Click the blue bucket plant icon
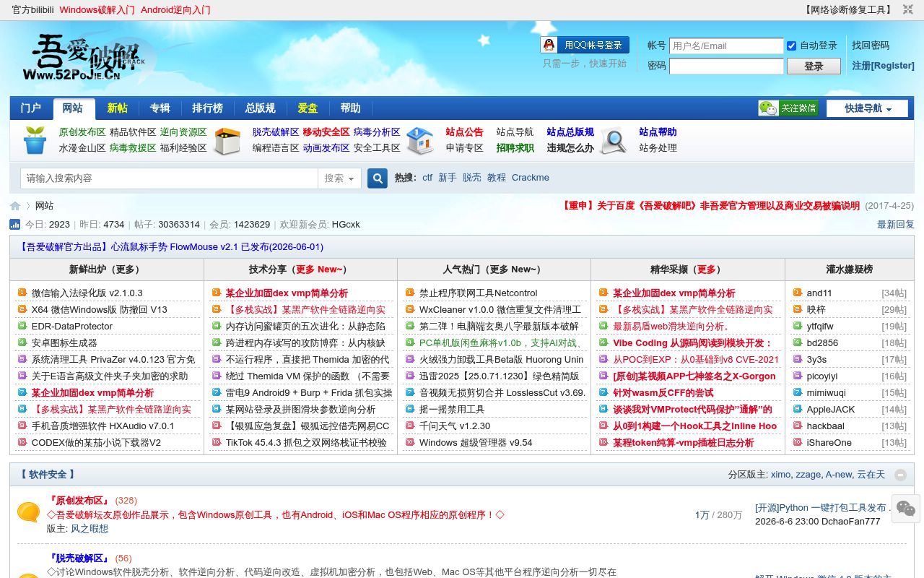This screenshot has height=578, width=924. pos(35,139)
